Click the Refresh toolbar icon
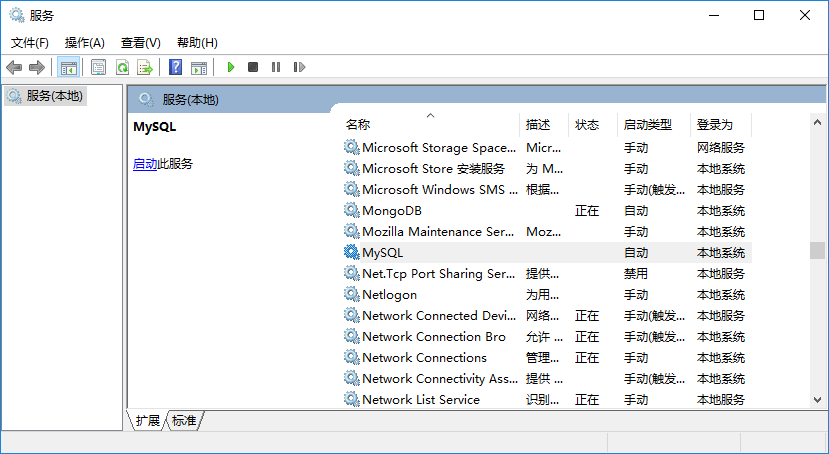Viewport: 829px width, 454px height. pyautogui.click(x=122, y=67)
